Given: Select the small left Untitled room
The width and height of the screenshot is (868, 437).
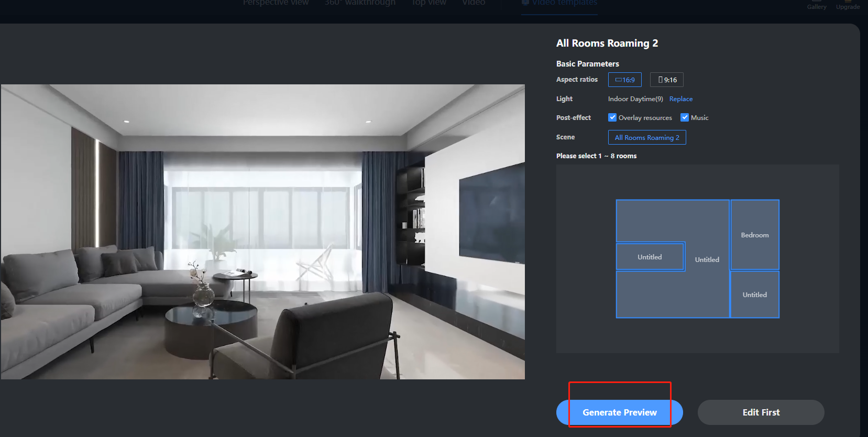Looking at the screenshot, I should (x=650, y=257).
